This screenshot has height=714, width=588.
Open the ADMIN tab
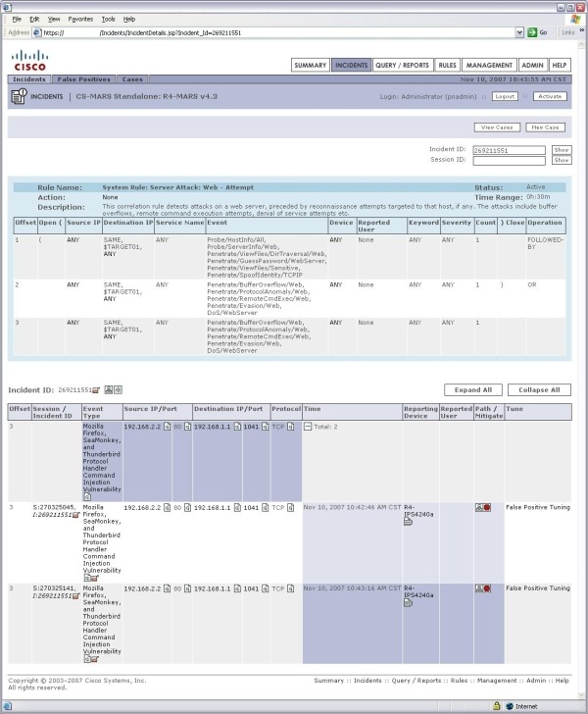532,65
